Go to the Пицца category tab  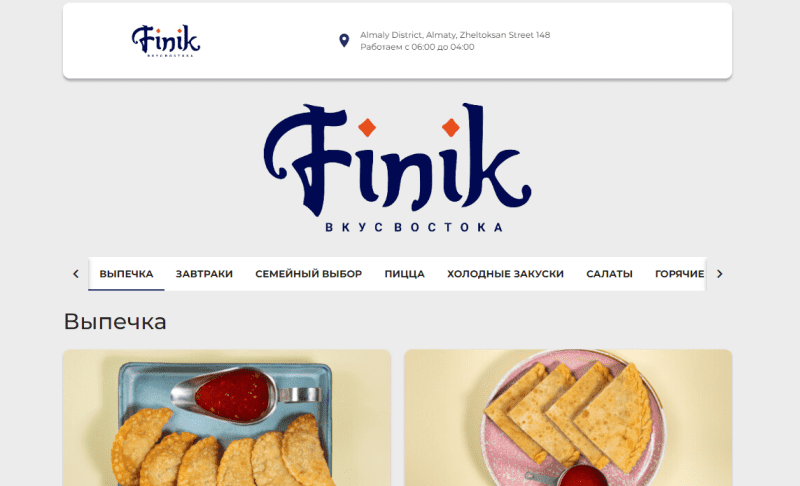(x=405, y=274)
